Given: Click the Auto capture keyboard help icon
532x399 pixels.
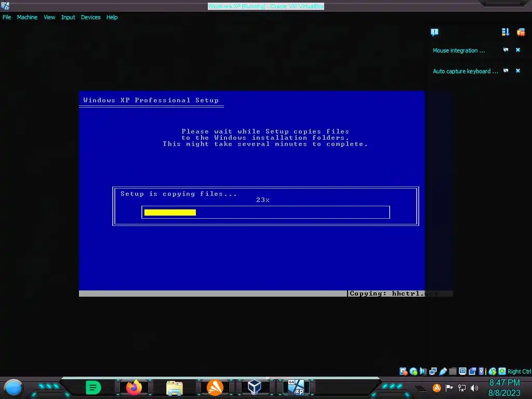Looking at the screenshot, I should 506,71.
